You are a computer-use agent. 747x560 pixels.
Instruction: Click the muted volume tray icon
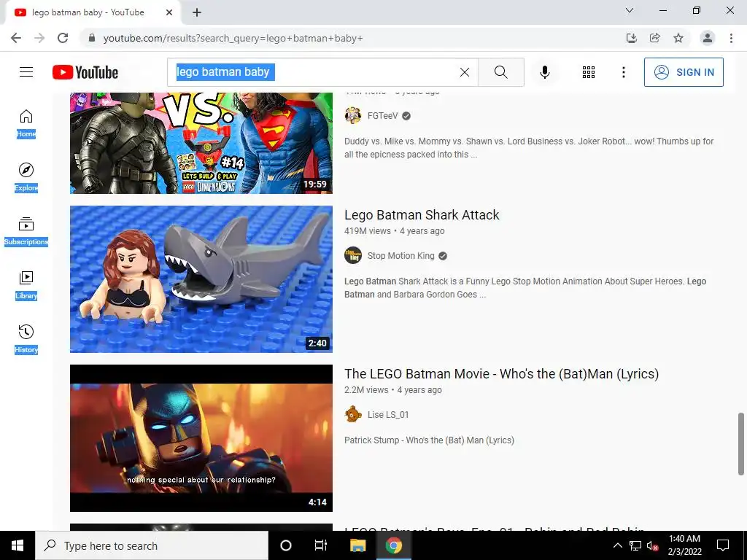(x=653, y=545)
